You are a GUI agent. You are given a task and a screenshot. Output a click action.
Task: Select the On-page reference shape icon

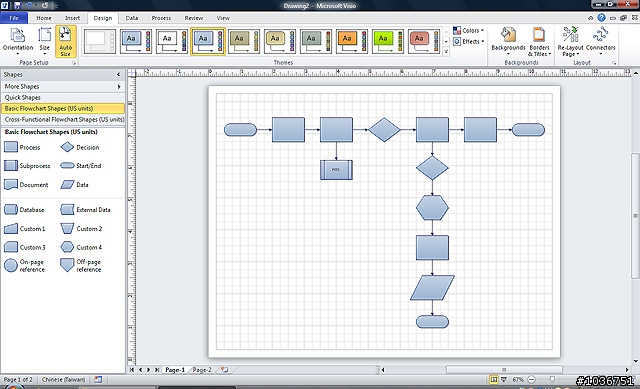tap(11, 265)
